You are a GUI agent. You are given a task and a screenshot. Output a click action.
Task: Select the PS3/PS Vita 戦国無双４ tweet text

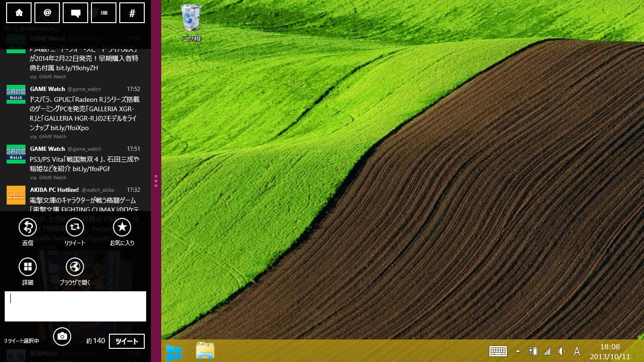click(84, 164)
